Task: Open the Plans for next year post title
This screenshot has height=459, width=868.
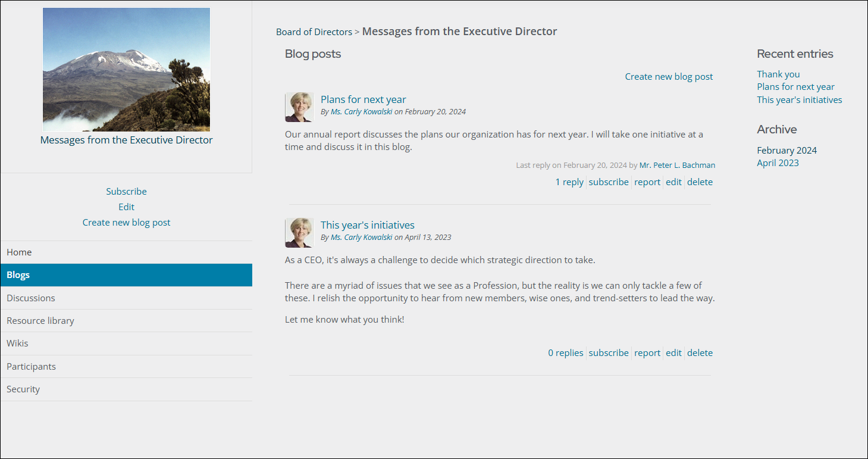Action: [364, 99]
